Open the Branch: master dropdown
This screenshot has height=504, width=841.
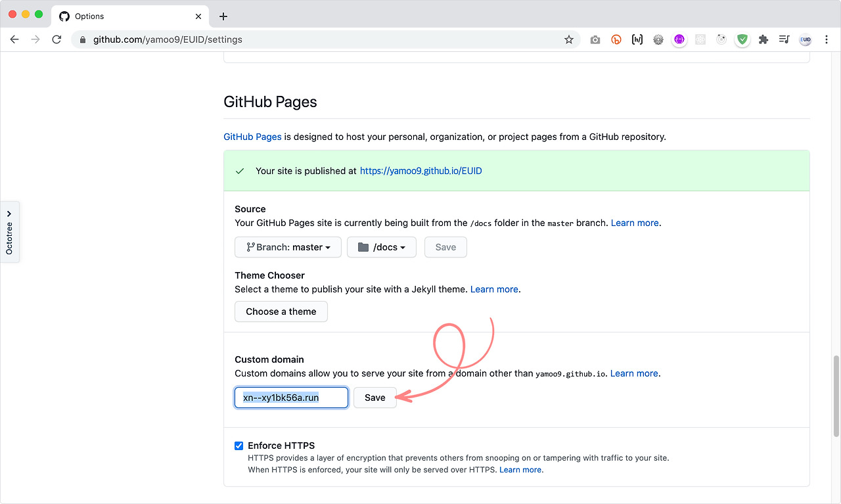click(x=288, y=247)
